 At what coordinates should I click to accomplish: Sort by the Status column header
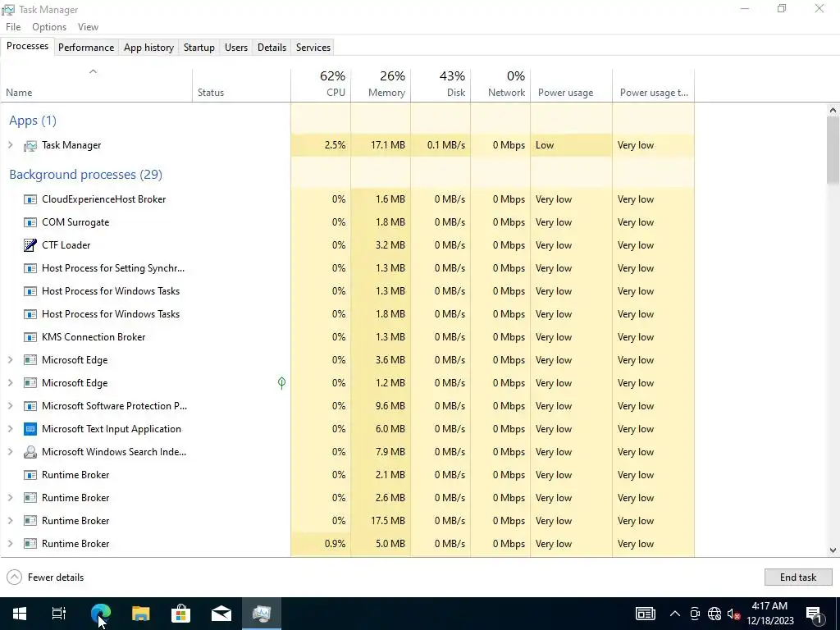[242, 84]
